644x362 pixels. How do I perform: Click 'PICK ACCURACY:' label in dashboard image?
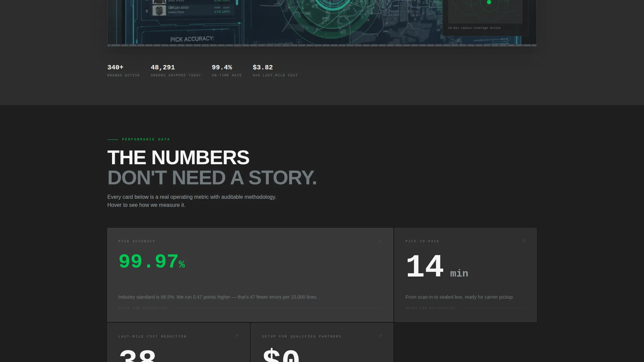192,39
